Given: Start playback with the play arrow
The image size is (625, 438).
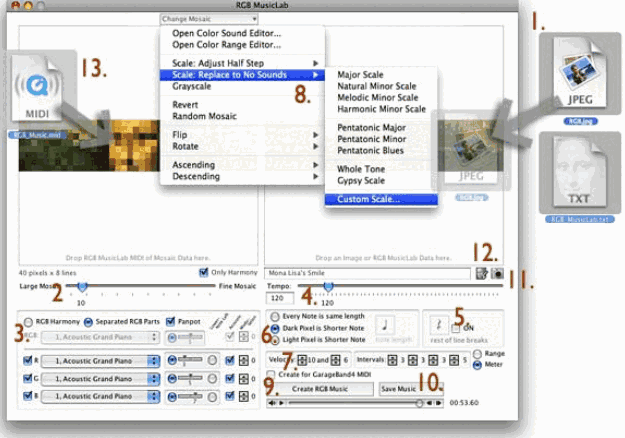Looking at the screenshot, I should (x=281, y=403).
